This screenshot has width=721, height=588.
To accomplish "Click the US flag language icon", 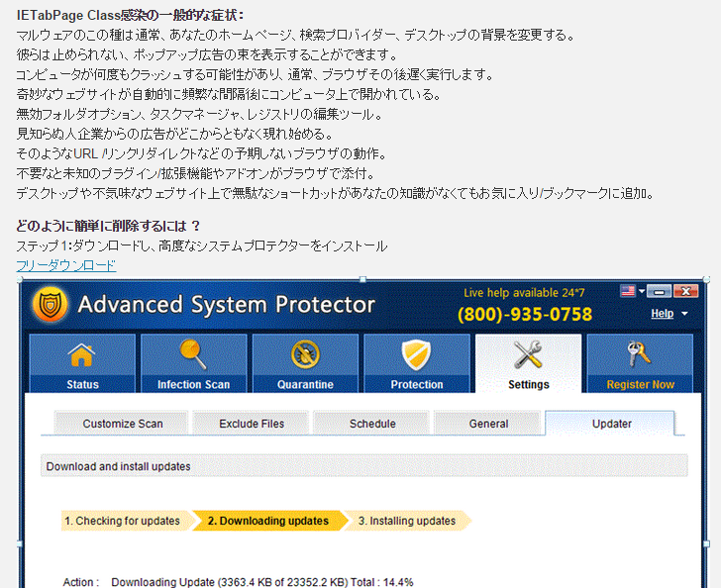I will tap(628, 291).
